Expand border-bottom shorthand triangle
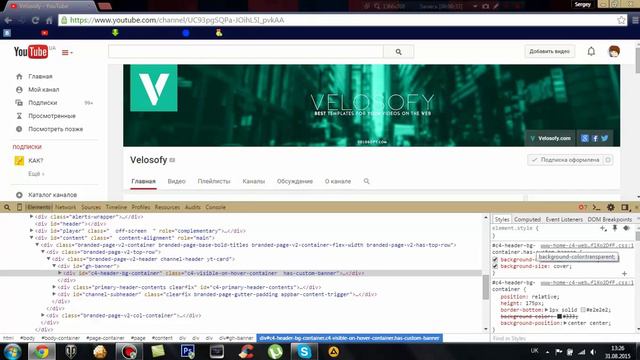This screenshot has width=640, height=360. 547,310
